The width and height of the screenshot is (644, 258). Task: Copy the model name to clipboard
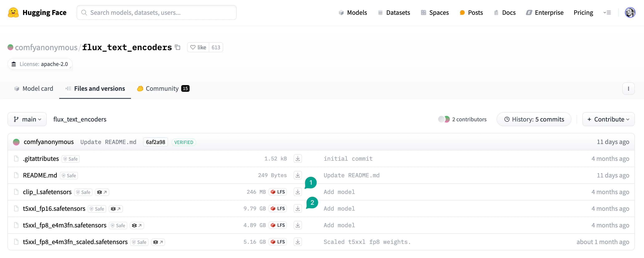tap(177, 47)
